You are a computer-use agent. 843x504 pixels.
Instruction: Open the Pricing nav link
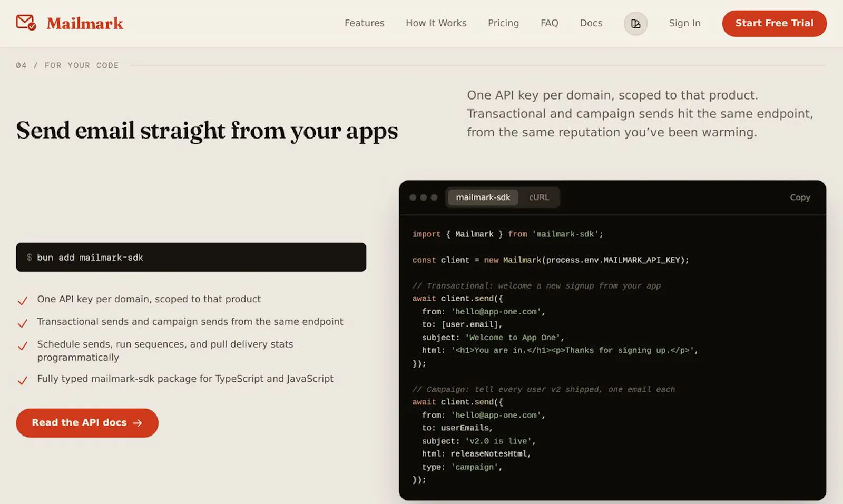pyautogui.click(x=503, y=23)
